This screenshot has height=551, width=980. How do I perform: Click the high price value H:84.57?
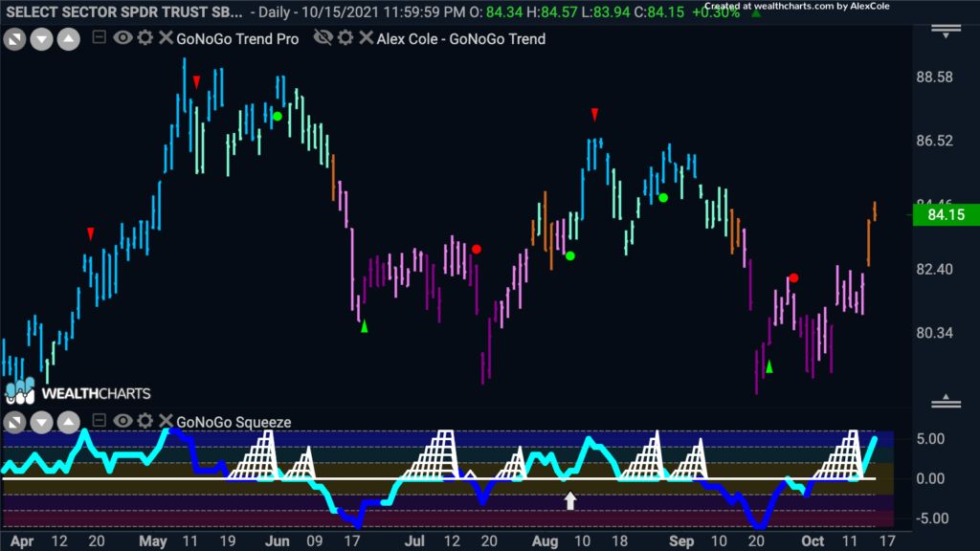(552, 11)
